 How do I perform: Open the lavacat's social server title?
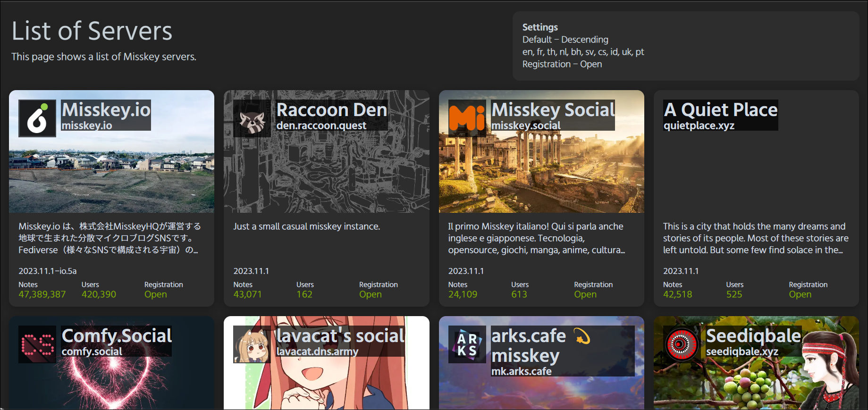click(340, 335)
